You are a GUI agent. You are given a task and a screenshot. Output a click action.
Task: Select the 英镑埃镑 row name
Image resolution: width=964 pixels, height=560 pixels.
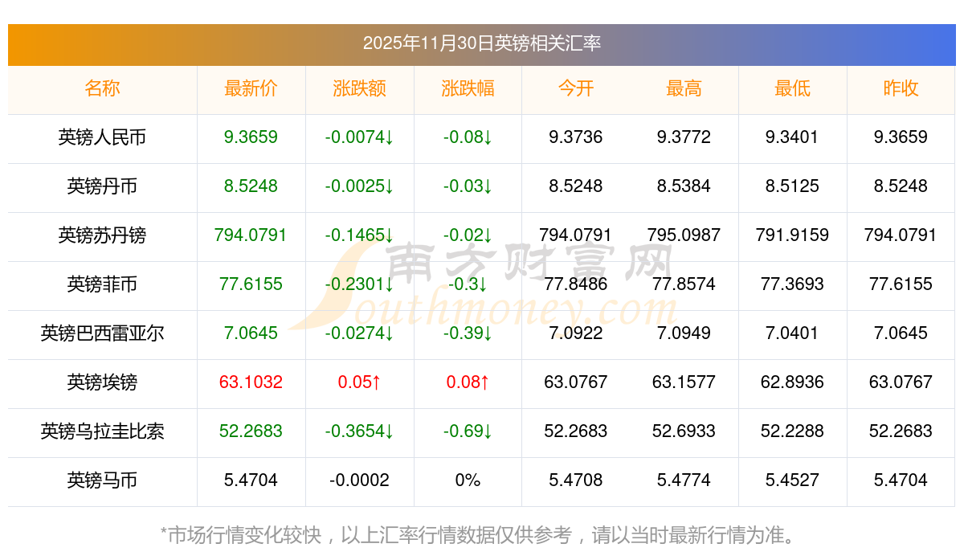click(x=102, y=382)
